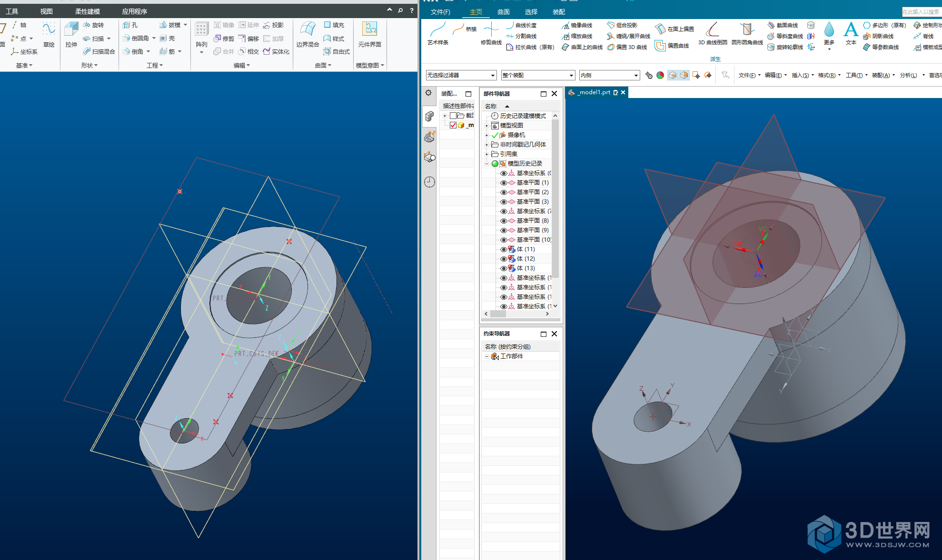The image size is (942, 560).
Task: Toggle visibility of 体 (11)
Action: 504,249
